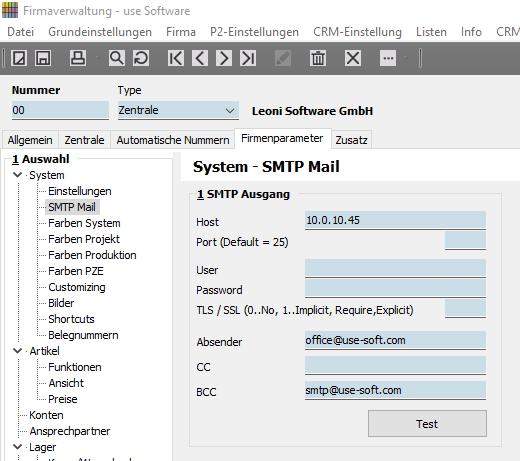This screenshot has width=520, height=461.
Task: Collapse the System tree node
Action: point(17,175)
